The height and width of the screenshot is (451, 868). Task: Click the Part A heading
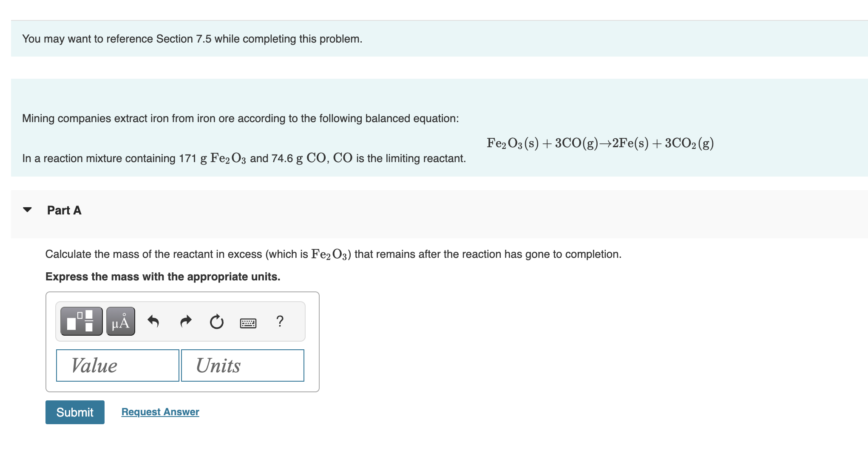coord(64,210)
